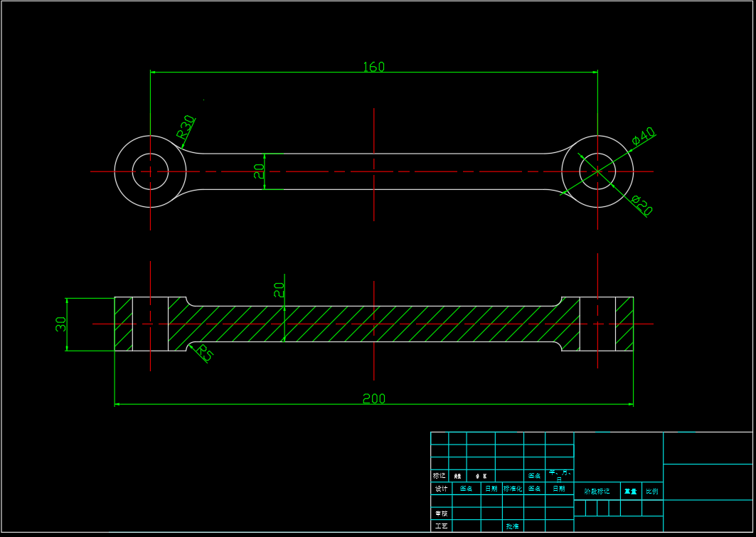
Task: Click the 比例 cell in title block
Action: pos(652,491)
